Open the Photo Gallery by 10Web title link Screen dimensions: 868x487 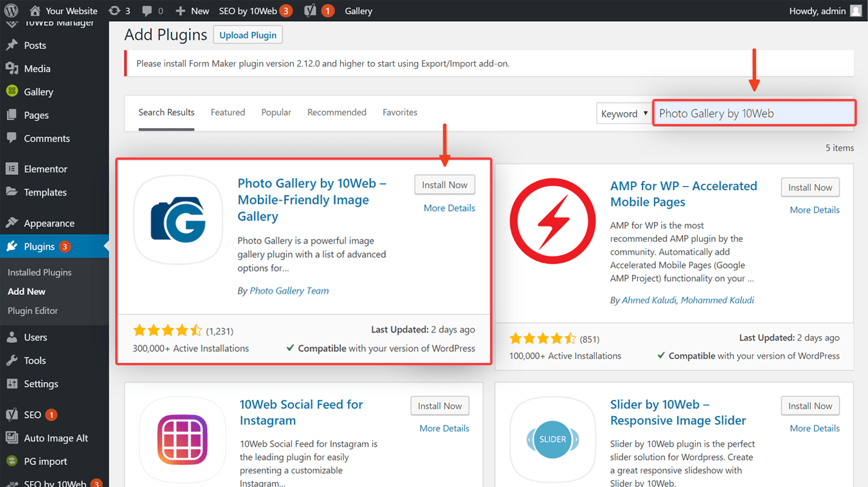click(x=312, y=200)
